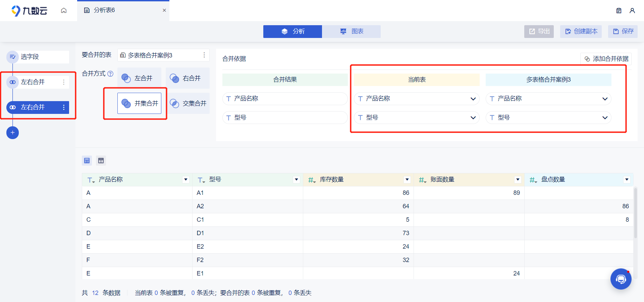Screen dimensions: 644x302
Task: Choose 交集合并 merge mode
Action: pos(187,103)
